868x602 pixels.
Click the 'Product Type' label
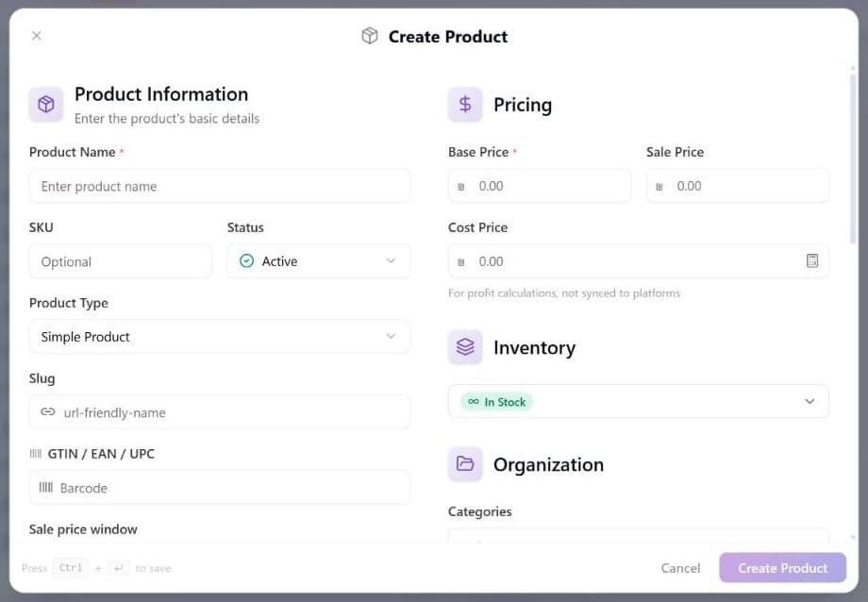click(x=69, y=303)
